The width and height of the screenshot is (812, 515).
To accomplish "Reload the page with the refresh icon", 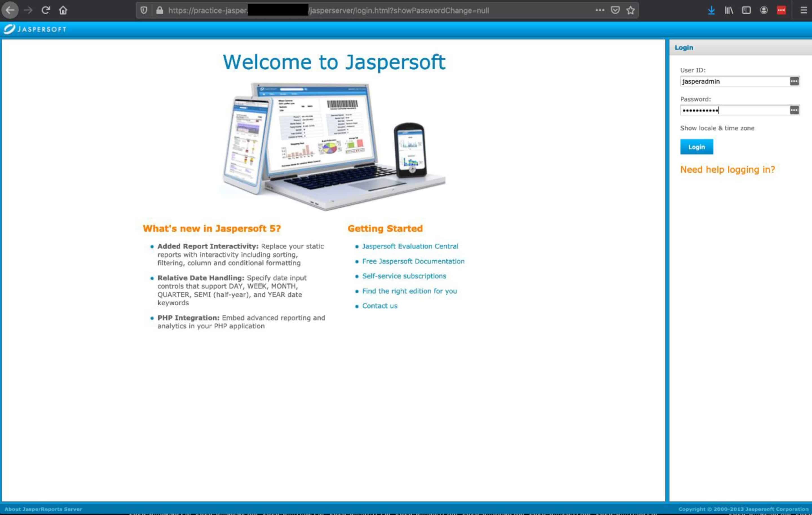I will tap(46, 10).
